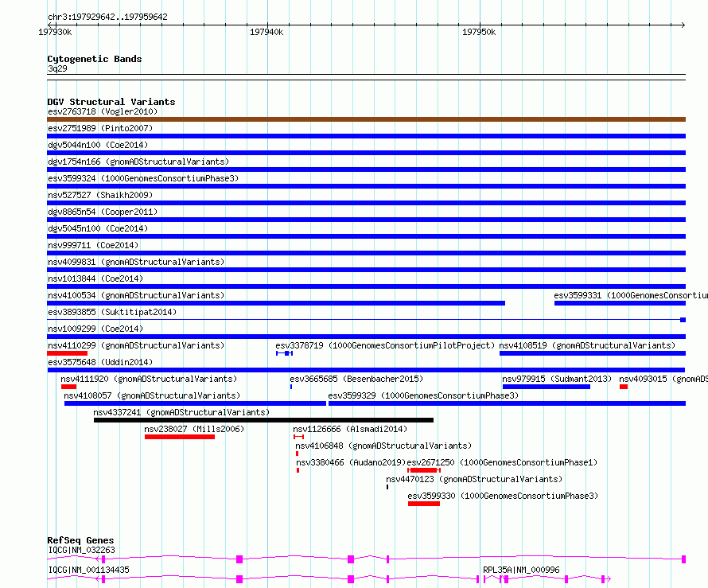Click red nsv1126666 bracket glyph
This screenshot has height=588, width=708.
click(x=298, y=437)
